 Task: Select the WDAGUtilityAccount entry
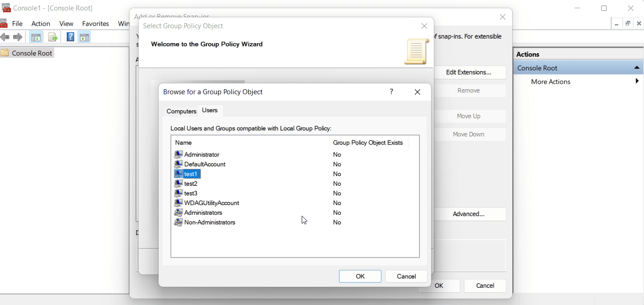click(x=211, y=203)
